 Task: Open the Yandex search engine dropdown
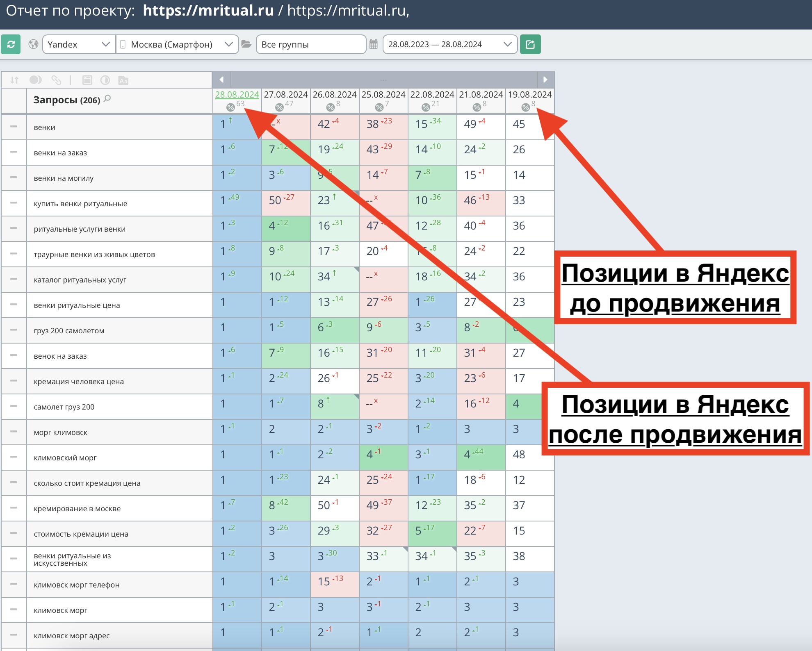(x=79, y=44)
